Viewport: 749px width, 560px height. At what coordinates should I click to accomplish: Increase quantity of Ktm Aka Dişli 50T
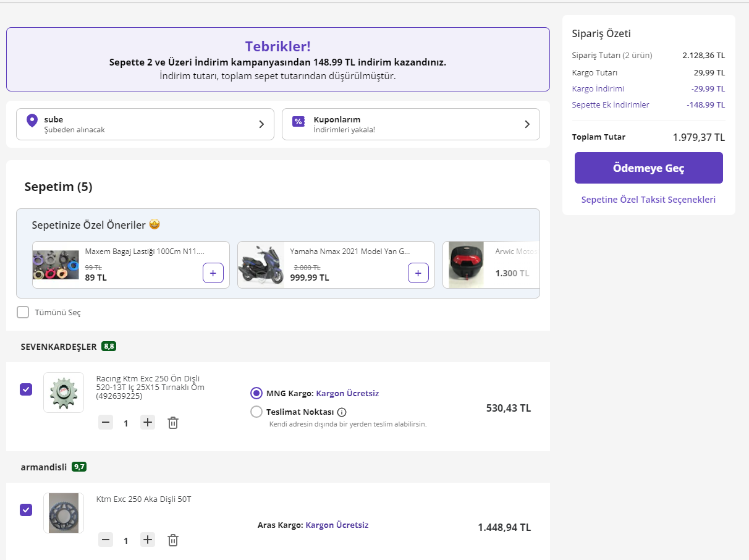(x=148, y=540)
